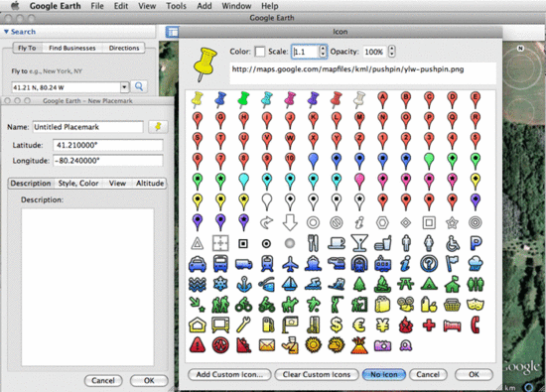
Task: Click the Scale value field
Action: click(x=306, y=52)
